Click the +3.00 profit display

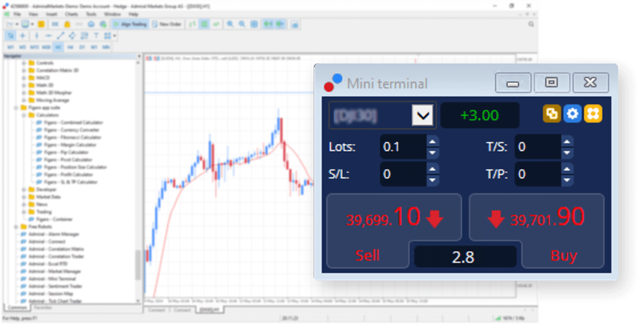pyautogui.click(x=479, y=115)
